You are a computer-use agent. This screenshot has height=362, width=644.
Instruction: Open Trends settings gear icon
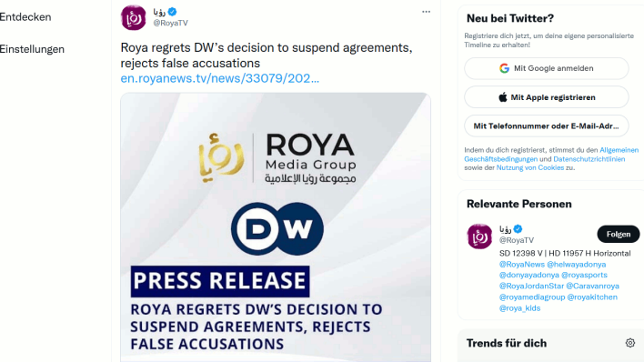pos(630,343)
